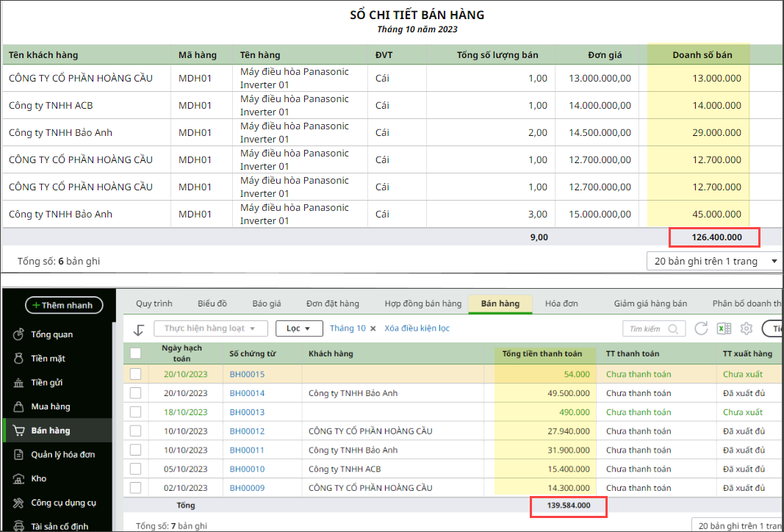This screenshot has width=784, height=532.
Task: Select the checkbox on row BH00014
Action: pos(135,393)
